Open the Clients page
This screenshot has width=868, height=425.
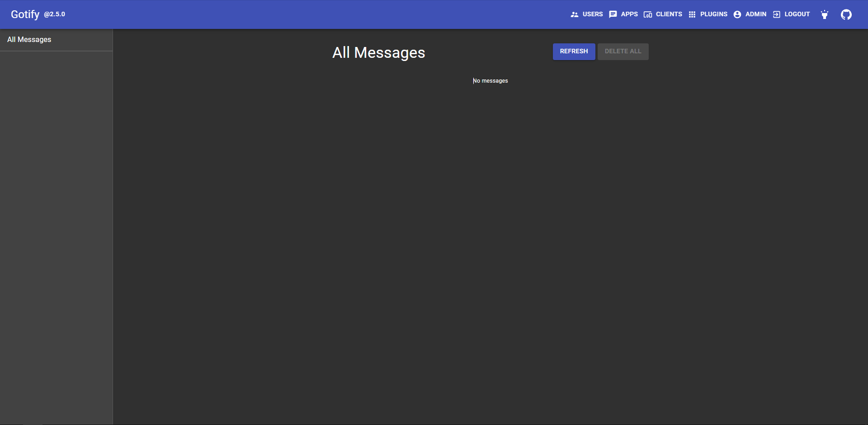[x=663, y=14]
